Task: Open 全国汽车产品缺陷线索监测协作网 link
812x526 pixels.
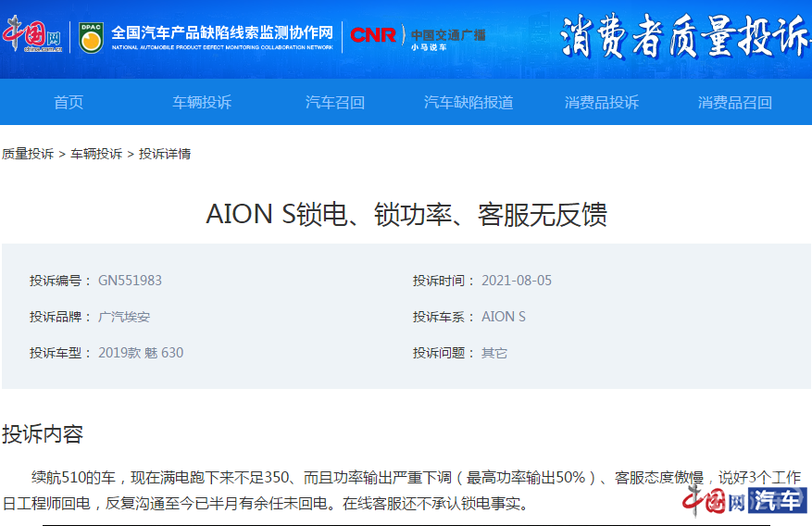Action: pyautogui.click(x=222, y=37)
